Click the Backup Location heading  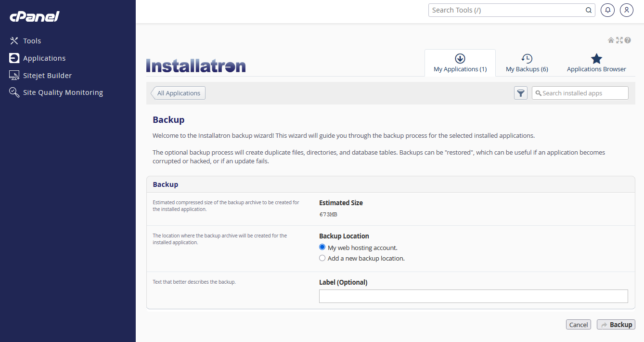[344, 236]
